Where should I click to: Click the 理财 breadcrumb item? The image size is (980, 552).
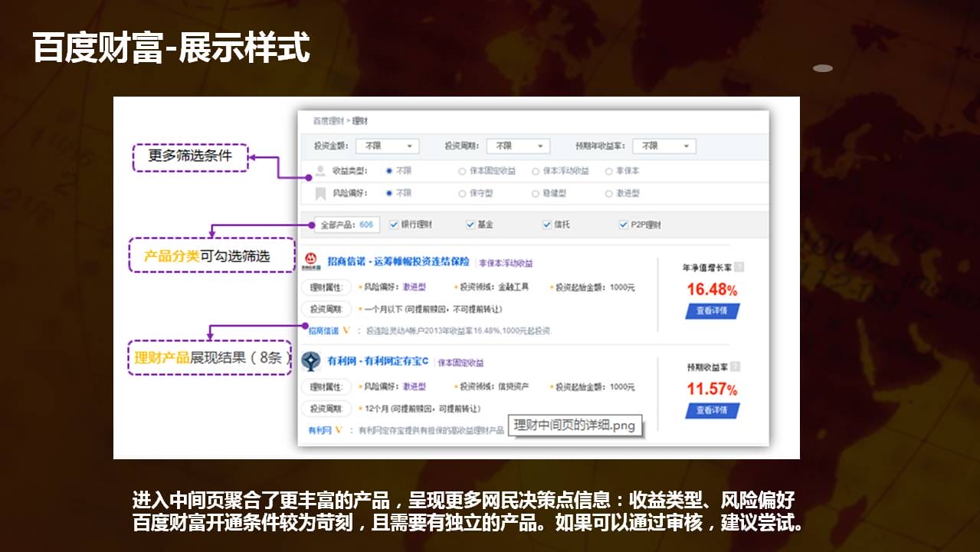click(x=360, y=121)
